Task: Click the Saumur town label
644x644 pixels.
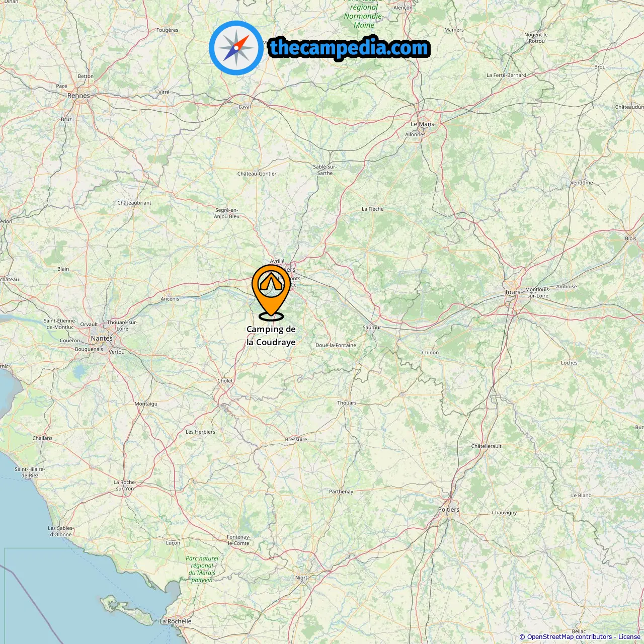Action: (x=372, y=328)
